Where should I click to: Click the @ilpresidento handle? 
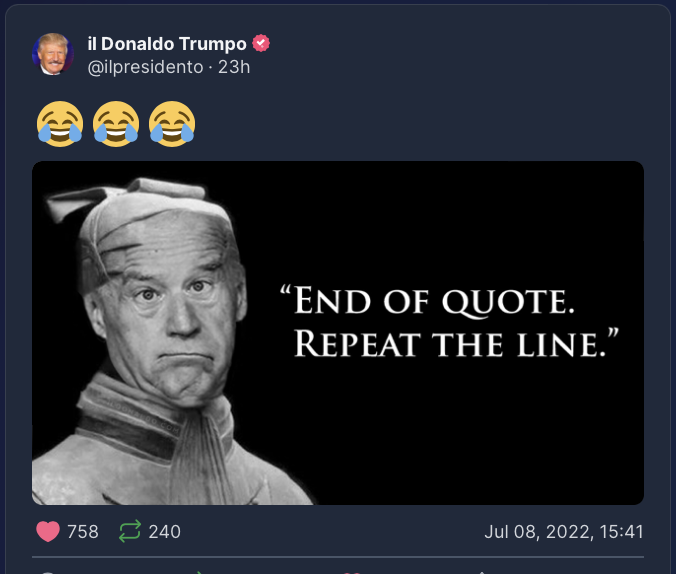pyautogui.click(x=145, y=67)
